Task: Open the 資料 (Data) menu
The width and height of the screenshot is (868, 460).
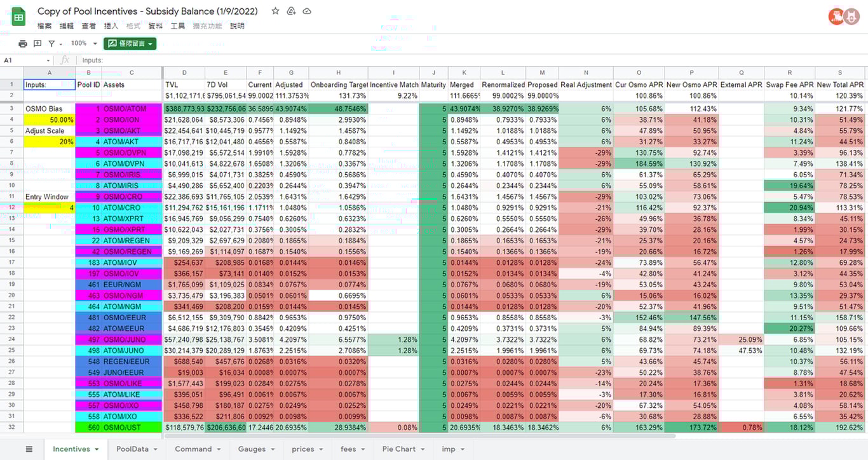Action: coord(156,26)
